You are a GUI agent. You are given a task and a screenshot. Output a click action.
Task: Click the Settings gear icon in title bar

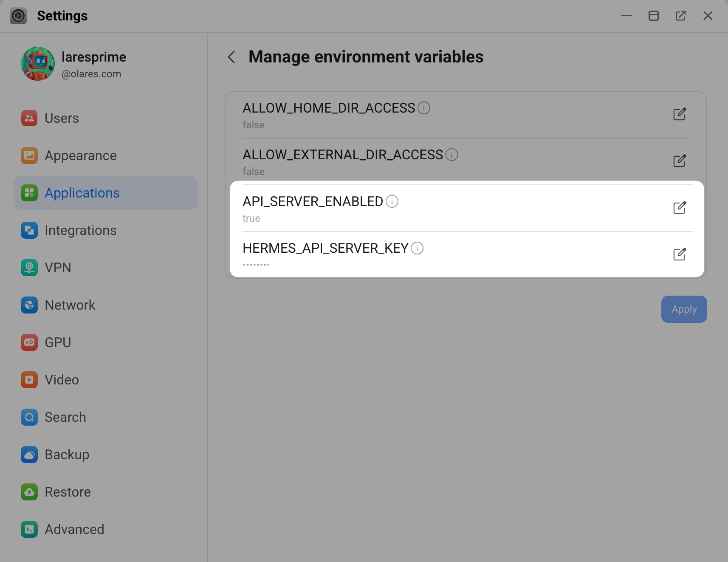click(x=18, y=16)
